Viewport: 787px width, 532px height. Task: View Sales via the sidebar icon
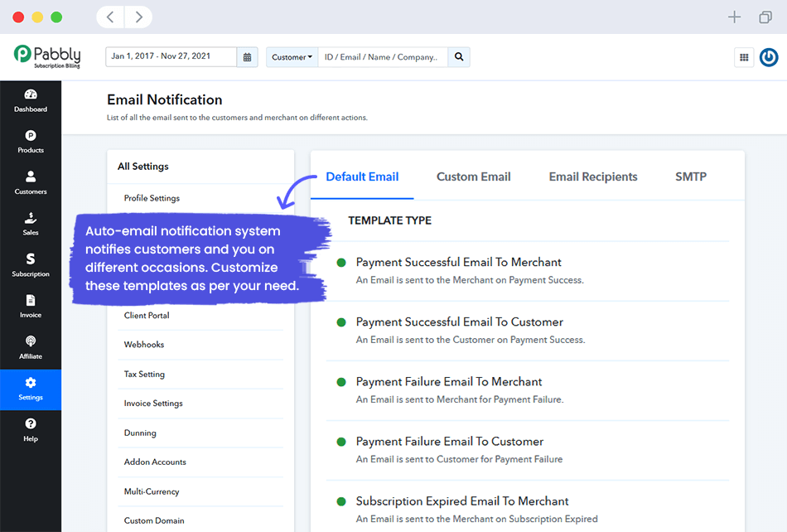click(x=31, y=225)
